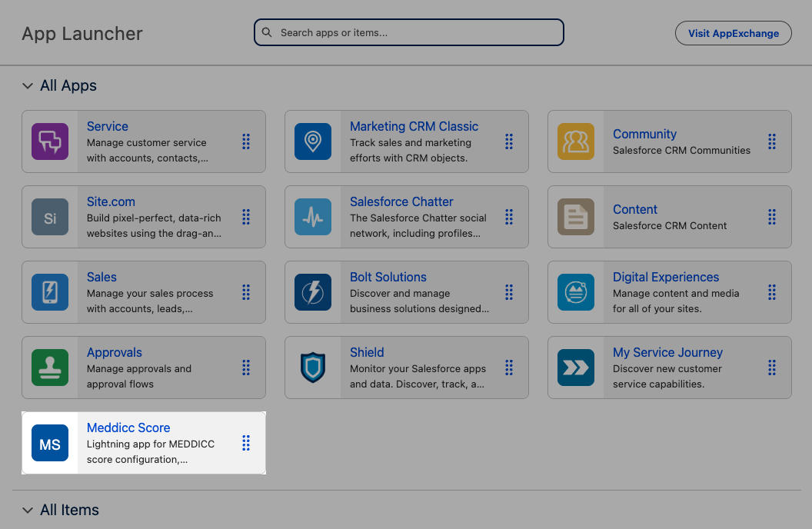Open the Salesforce Chatter pulse icon
Viewport: 812px width, 529px height.
313,217
